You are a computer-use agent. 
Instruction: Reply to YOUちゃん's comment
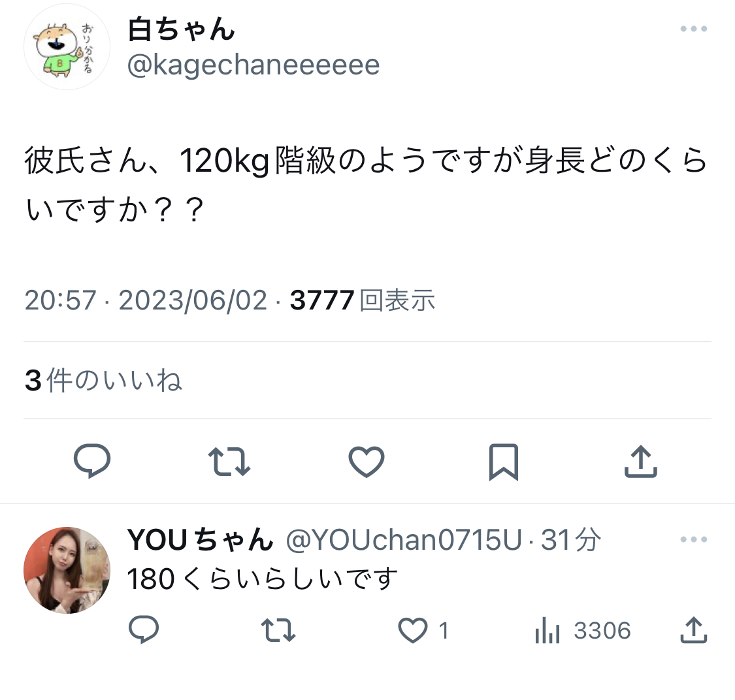[x=144, y=629]
